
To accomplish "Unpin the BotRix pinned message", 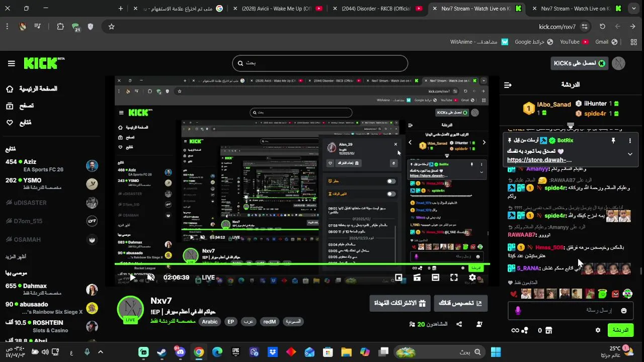I will (x=613, y=141).
